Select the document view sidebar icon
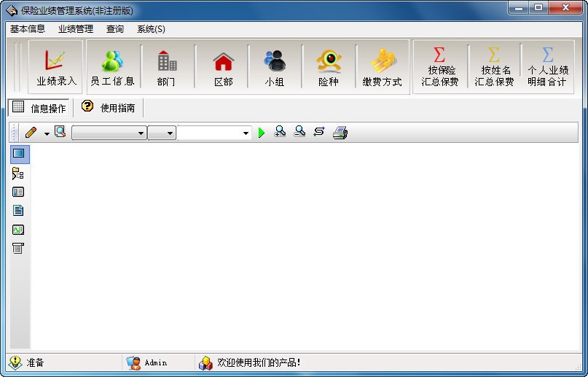The width and height of the screenshot is (588, 377). 18,211
